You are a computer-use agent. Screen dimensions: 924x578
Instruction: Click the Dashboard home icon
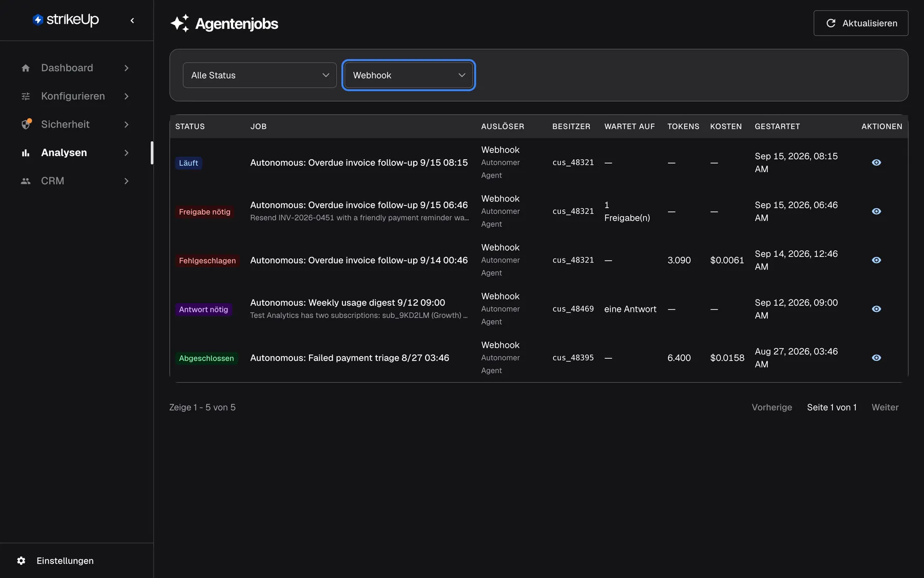click(26, 68)
